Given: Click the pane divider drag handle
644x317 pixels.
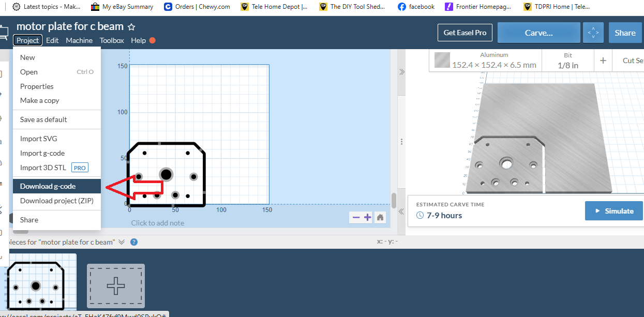Looking at the screenshot, I should point(402,141).
